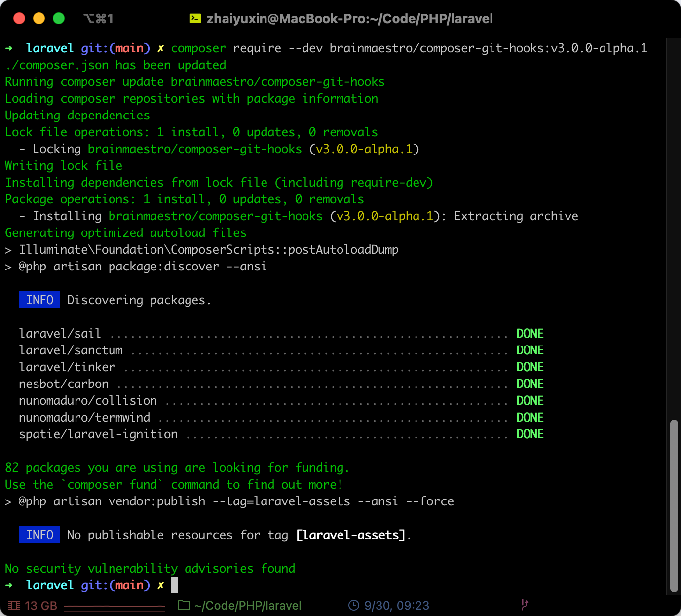Screen dimensions: 681x616
Task: Click the first INFO badge before Discovering packages
Action: [39, 300]
